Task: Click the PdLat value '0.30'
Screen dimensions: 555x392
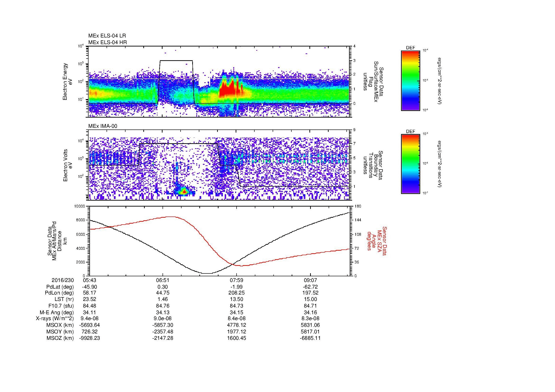Action: click(x=163, y=287)
